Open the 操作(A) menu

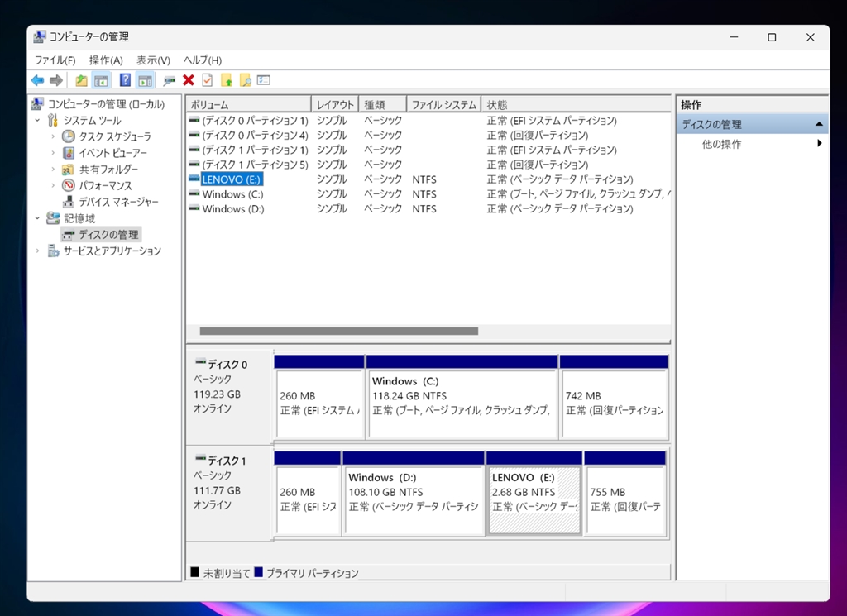point(106,60)
